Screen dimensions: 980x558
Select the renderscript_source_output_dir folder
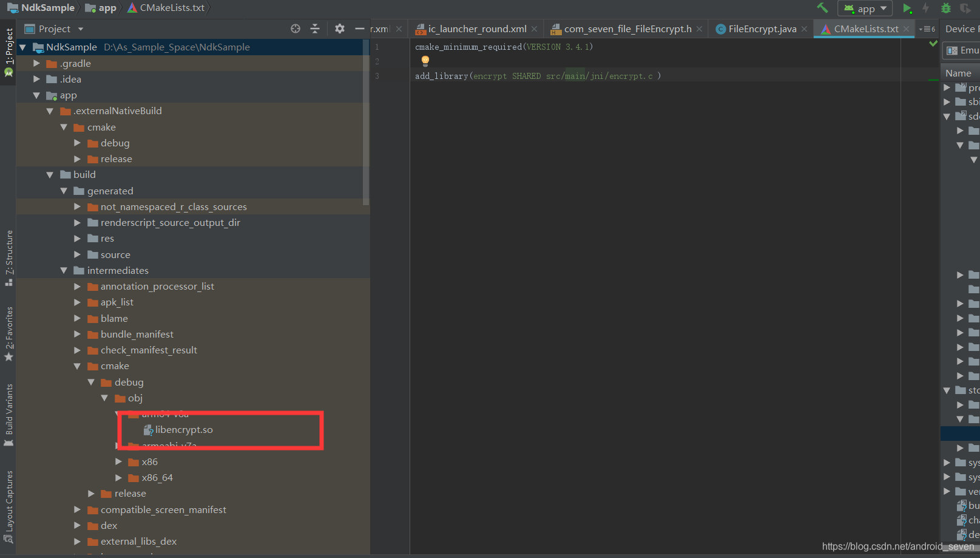[170, 223]
